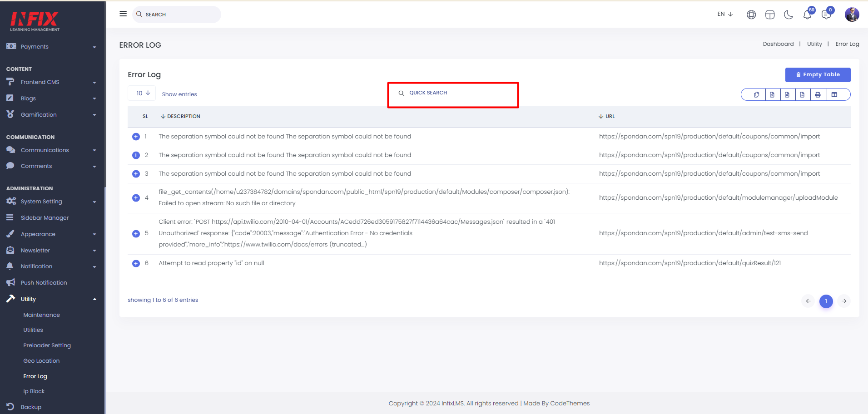Open the layout grid icon in the header
The image size is (868, 414).
click(770, 15)
